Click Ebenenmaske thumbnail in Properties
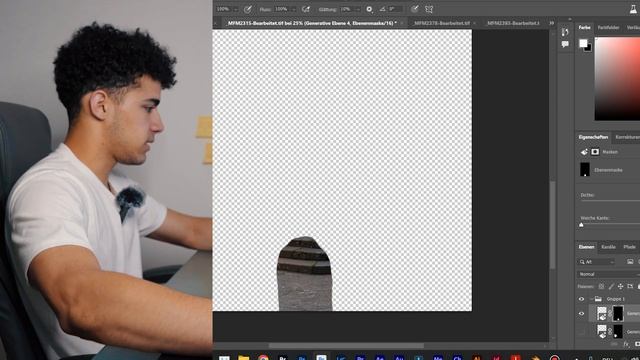This screenshot has height=360, width=640. coord(585,169)
